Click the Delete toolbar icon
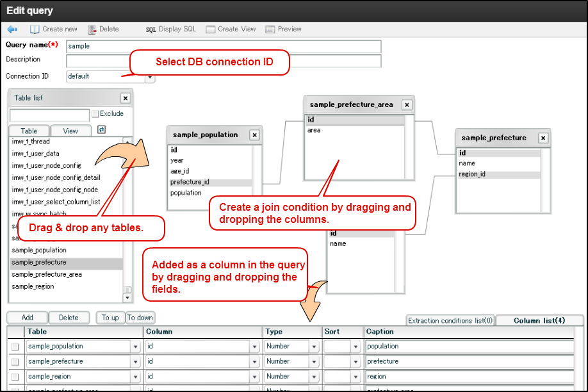Image resolution: width=588 pixels, height=392 pixels. [92, 29]
